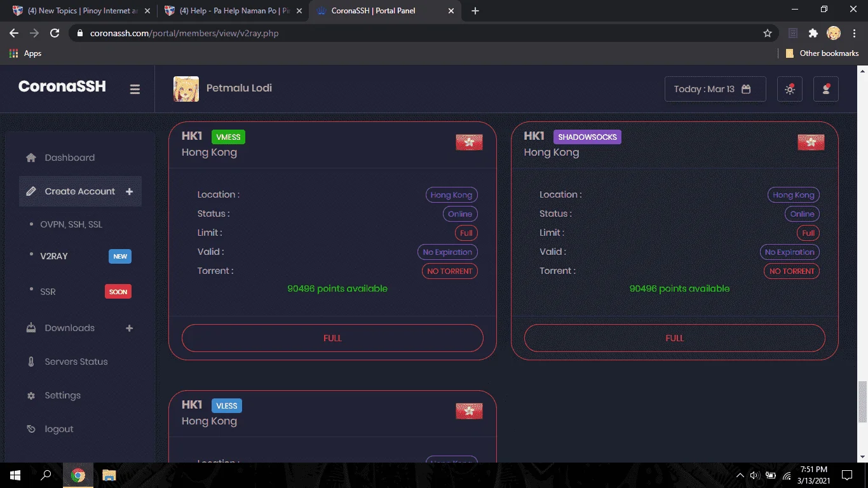Click Hong Kong flag on VLESS card
Viewport: 868px width, 488px height.
(x=469, y=411)
